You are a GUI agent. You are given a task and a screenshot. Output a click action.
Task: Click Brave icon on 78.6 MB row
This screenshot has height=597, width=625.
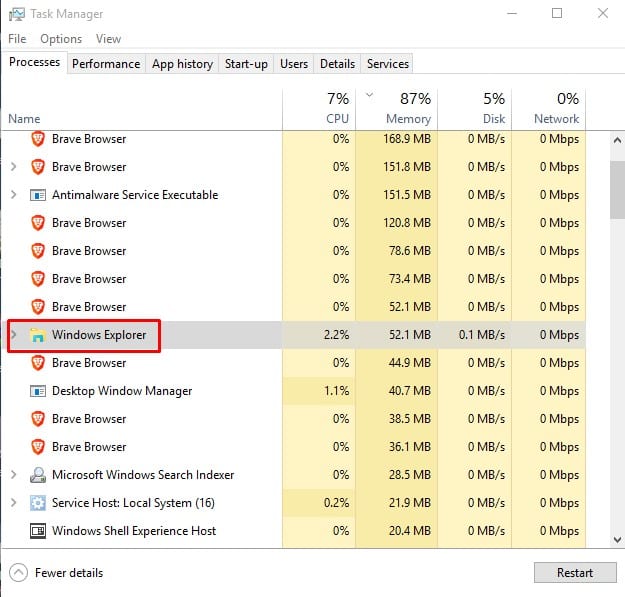[38, 251]
